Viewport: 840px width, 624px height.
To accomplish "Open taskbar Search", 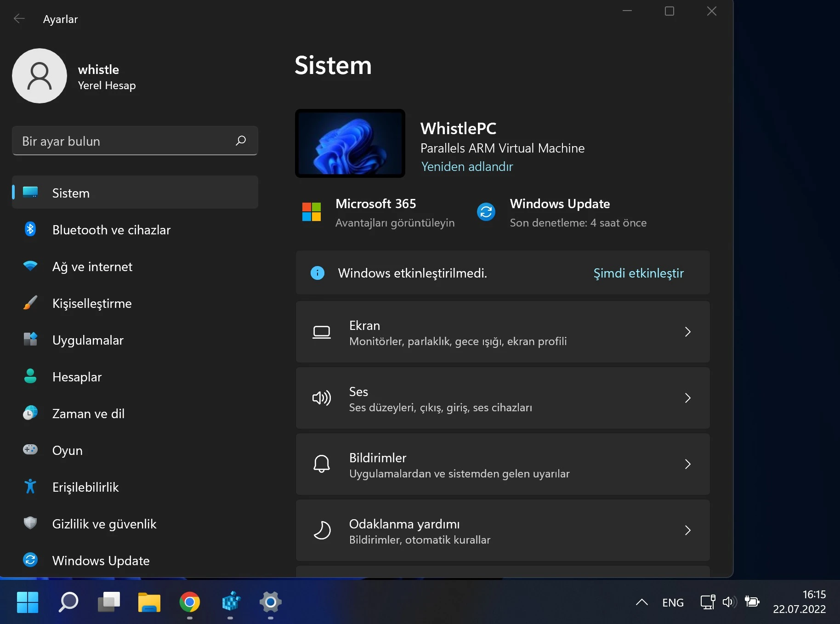I will (x=68, y=602).
